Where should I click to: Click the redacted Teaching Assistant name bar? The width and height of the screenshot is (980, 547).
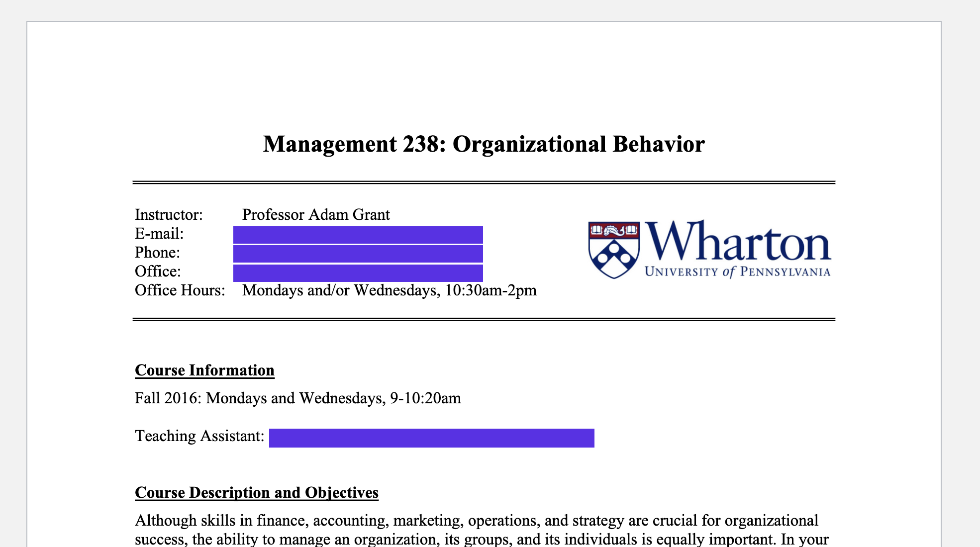point(431,438)
